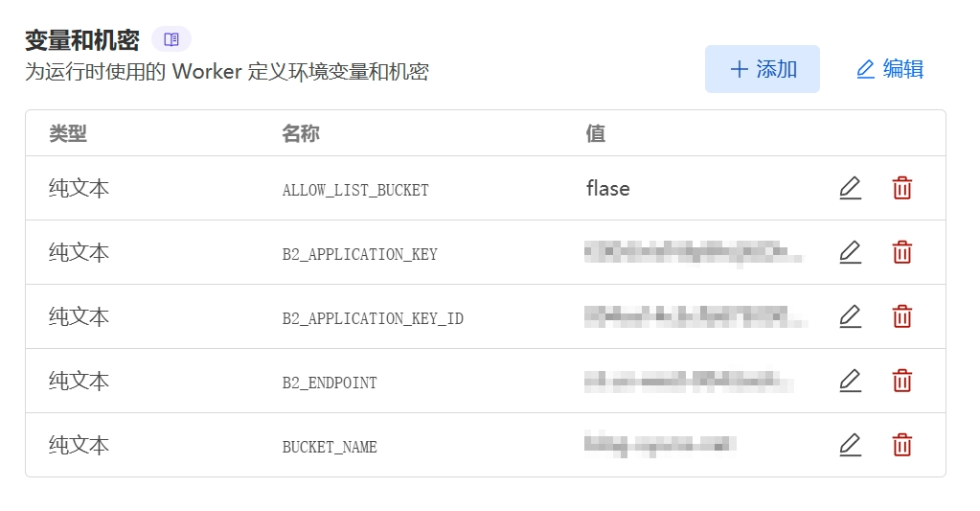Edit the BUCKET_NAME variable
980x511 pixels.
pyautogui.click(x=850, y=445)
